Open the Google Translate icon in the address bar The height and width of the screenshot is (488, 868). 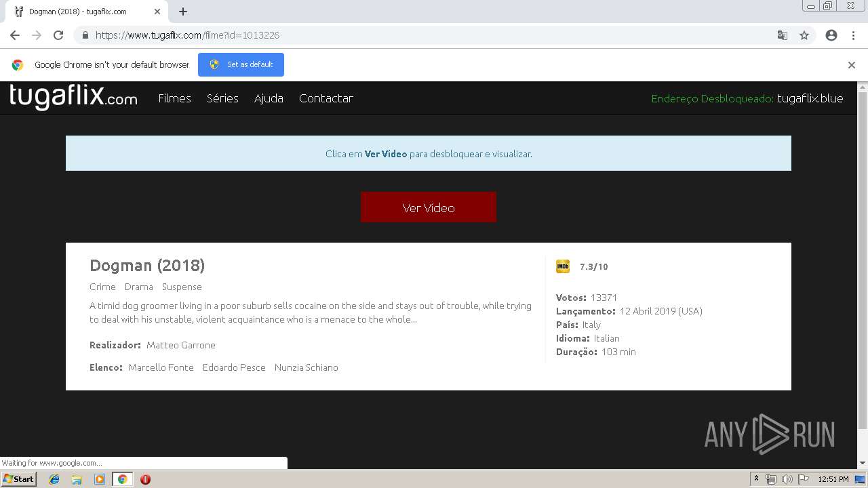pos(783,35)
